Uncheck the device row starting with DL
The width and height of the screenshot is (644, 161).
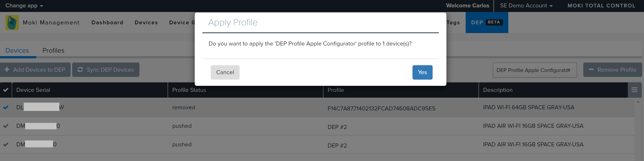click(6, 108)
